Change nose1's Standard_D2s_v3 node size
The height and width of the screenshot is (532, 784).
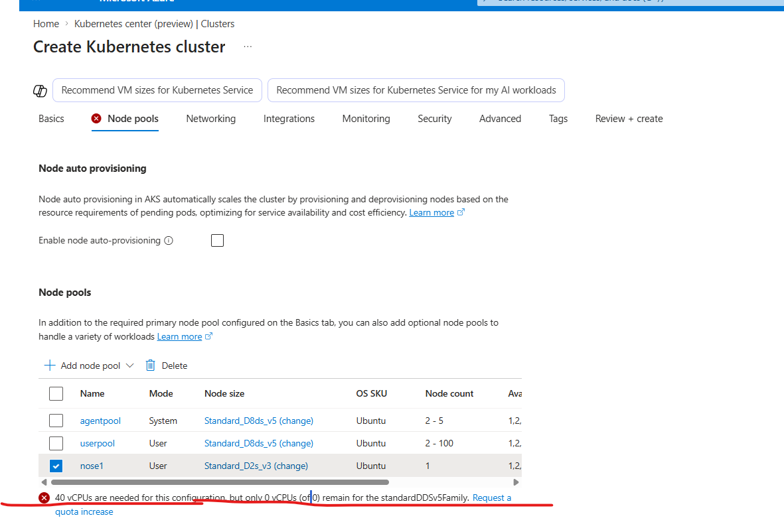256,466
